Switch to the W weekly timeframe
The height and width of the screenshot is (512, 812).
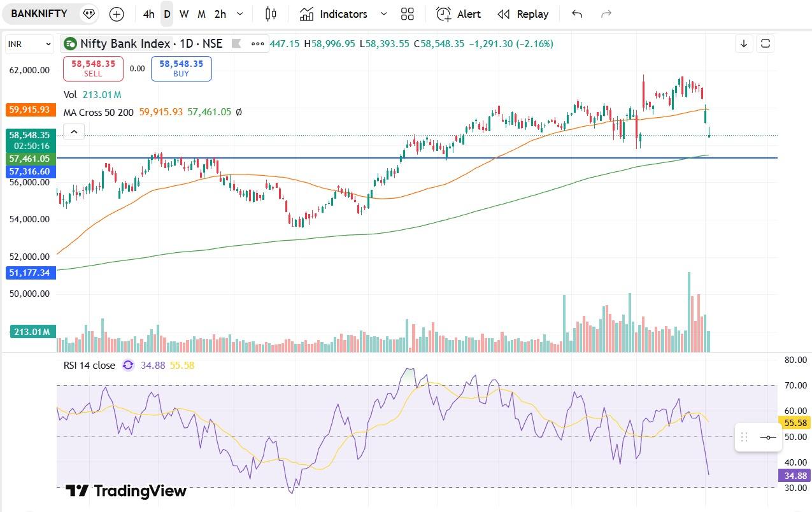(x=184, y=14)
